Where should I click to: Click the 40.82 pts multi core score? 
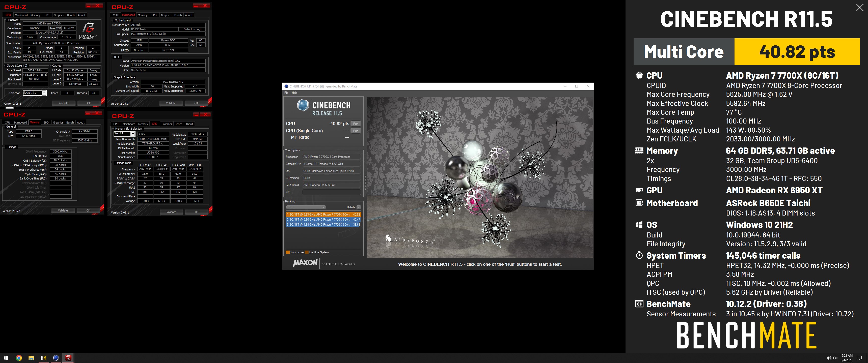(x=797, y=52)
